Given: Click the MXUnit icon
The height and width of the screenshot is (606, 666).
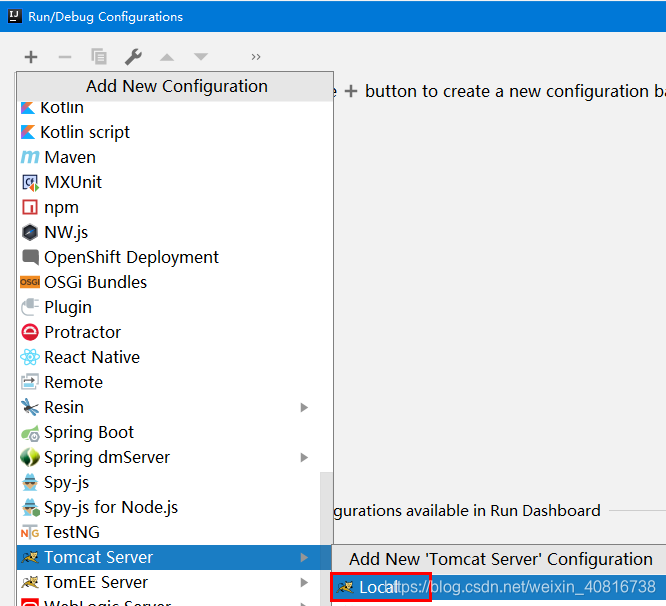Looking at the screenshot, I should tap(30, 183).
